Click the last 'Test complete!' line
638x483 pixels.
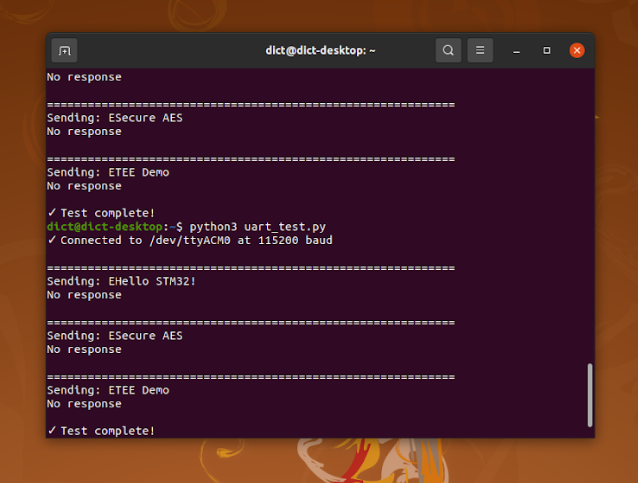[101, 431]
